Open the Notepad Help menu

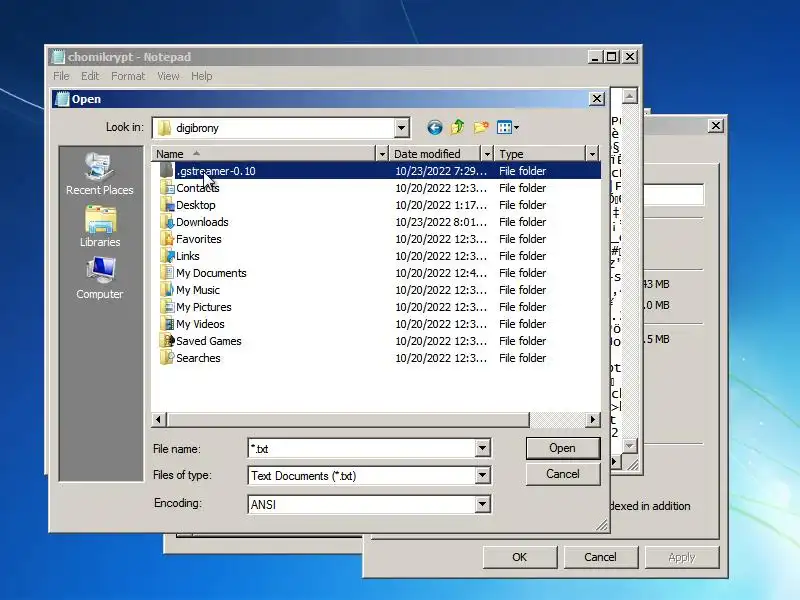pyautogui.click(x=202, y=76)
